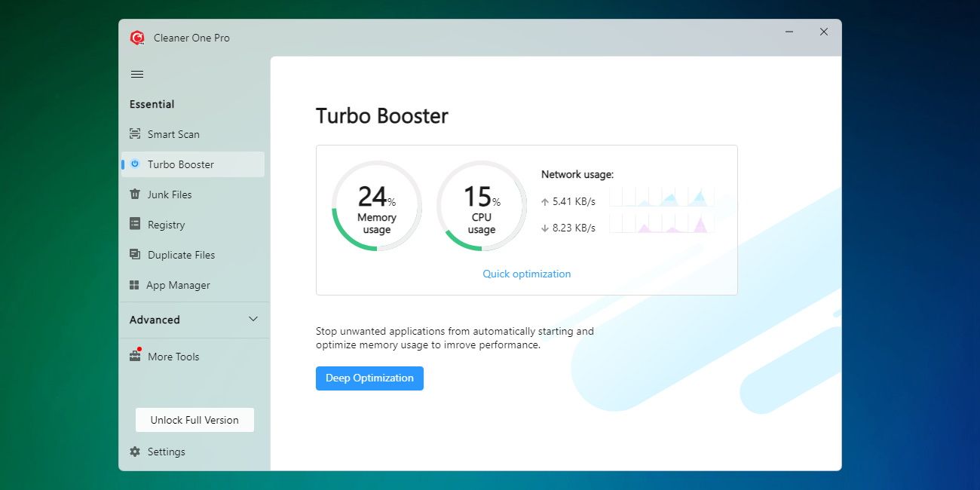Click the Junk Files trash icon
The height and width of the screenshot is (490, 980).
(x=135, y=194)
